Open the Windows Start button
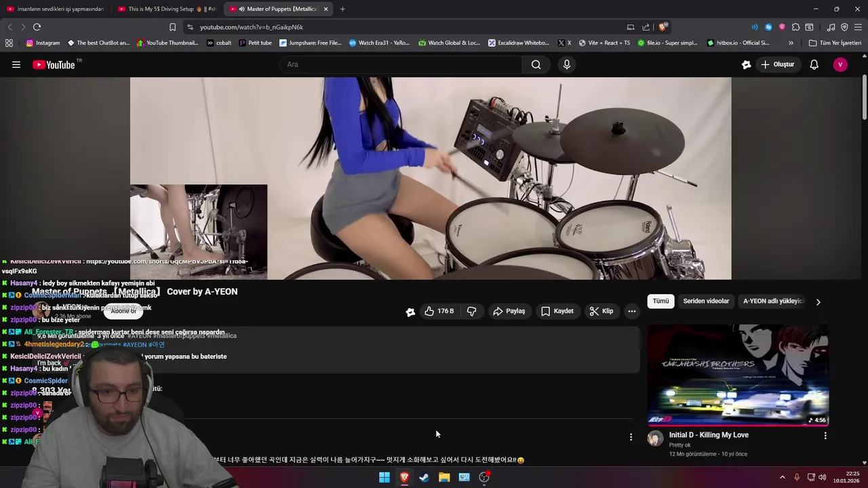This screenshot has width=868, height=488. 384,477
